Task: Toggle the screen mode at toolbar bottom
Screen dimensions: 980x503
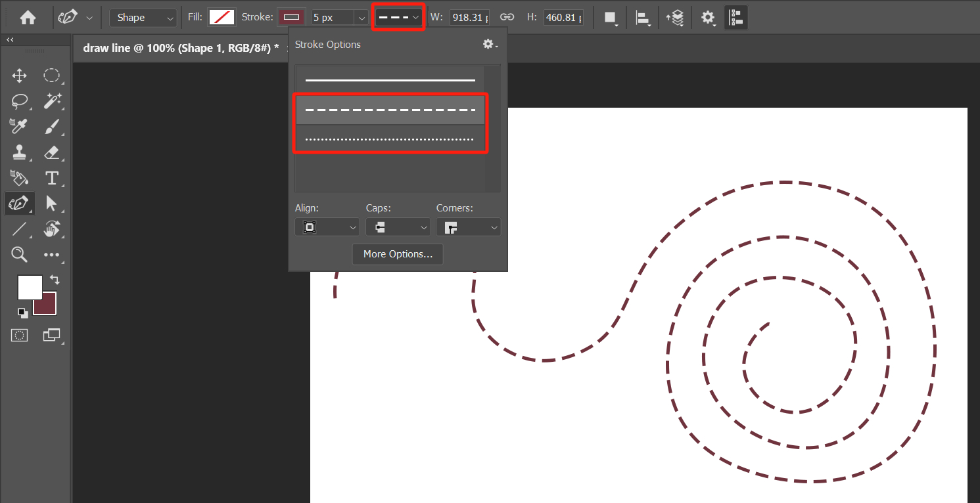Action: click(x=51, y=335)
